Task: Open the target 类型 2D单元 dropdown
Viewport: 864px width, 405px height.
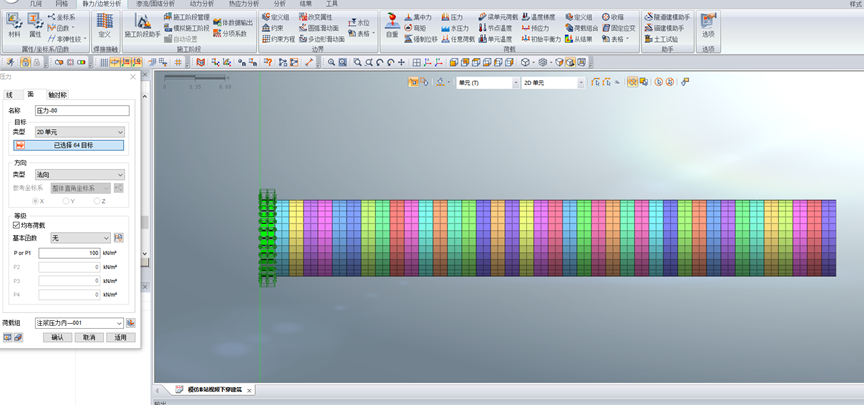Action: pos(79,132)
